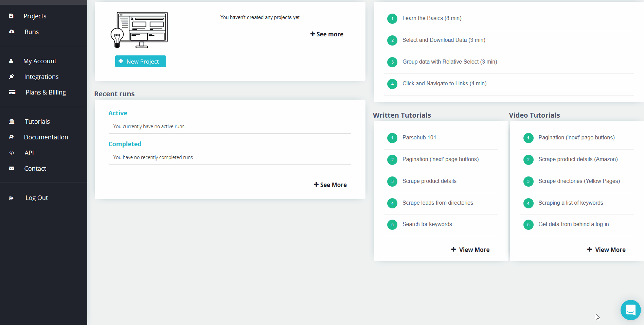The image size is (644, 325).
Task: Open written Pagination ('next' page buttons) tutorial
Action: (x=441, y=159)
